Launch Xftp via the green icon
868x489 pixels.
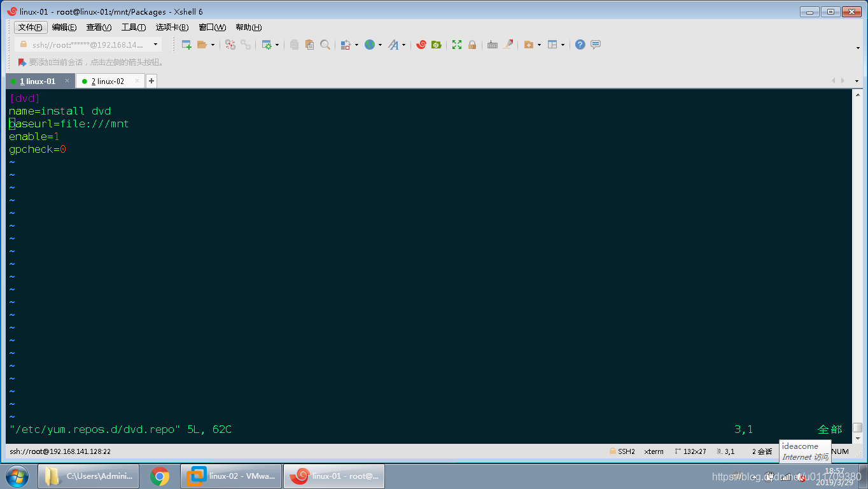click(x=437, y=45)
